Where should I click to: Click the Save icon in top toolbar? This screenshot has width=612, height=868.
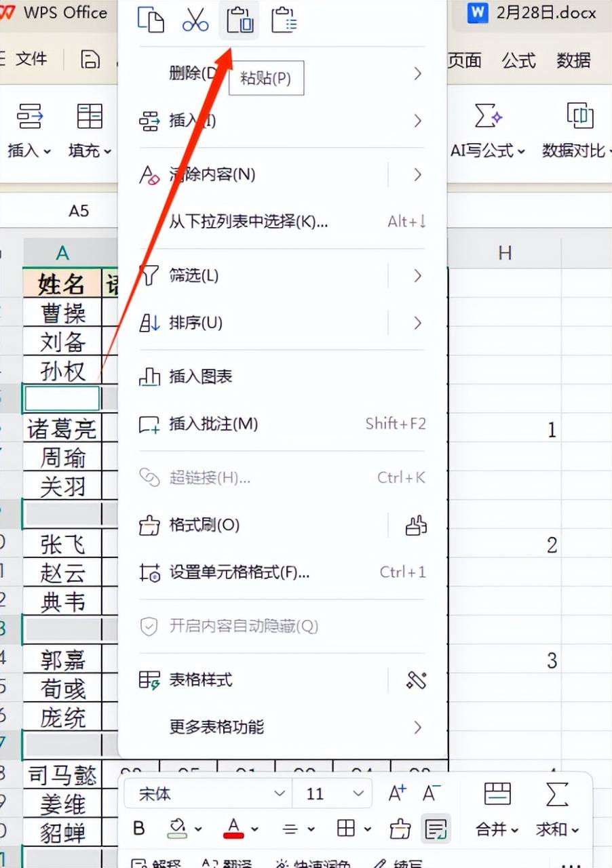coord(90,60)
